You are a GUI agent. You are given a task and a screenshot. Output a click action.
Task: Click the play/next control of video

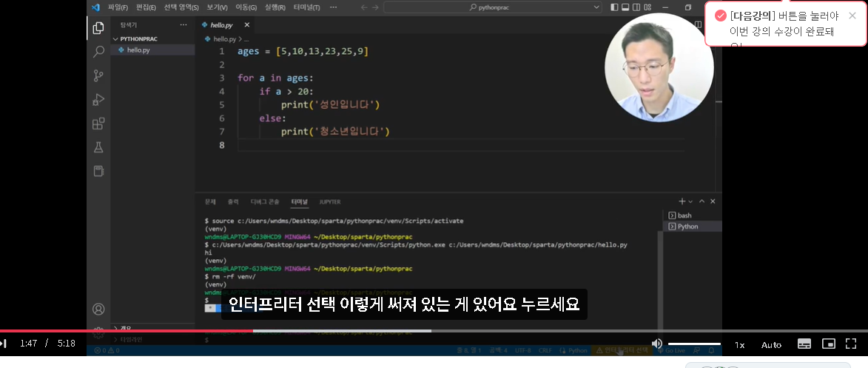(x=4, y=344)
